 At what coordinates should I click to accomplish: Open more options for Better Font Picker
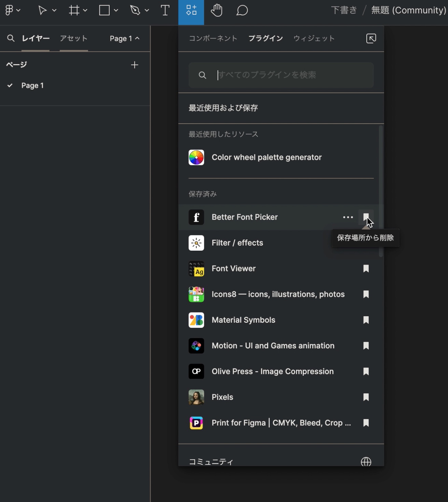348,217
